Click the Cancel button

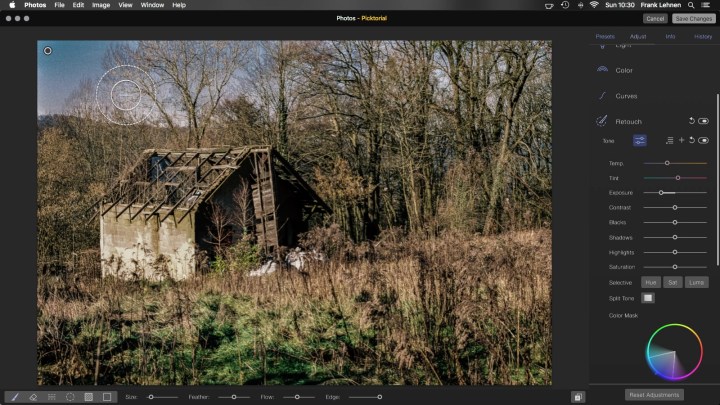pyautogui.click(x=655, y=18)
